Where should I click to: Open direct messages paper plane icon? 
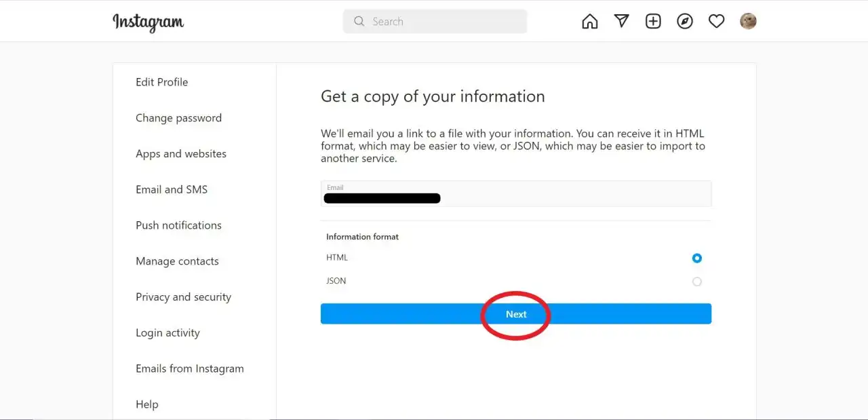(621, 22)
